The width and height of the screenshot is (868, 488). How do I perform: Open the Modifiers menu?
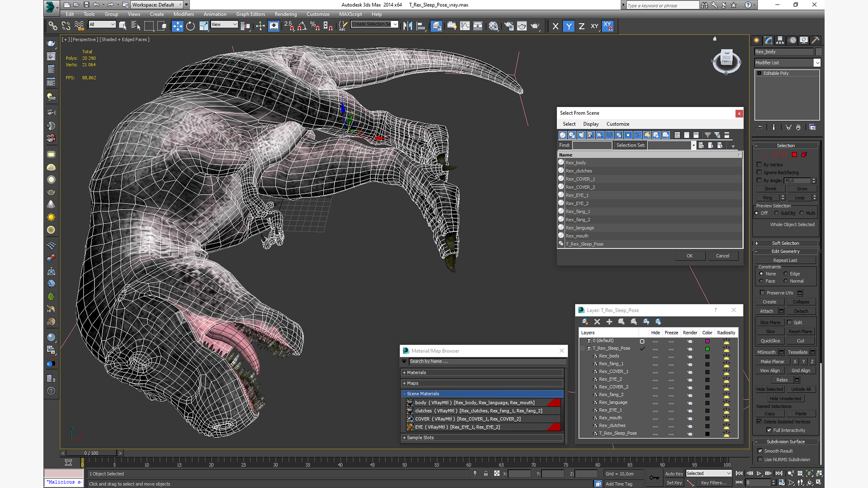[x=184, y=14]
